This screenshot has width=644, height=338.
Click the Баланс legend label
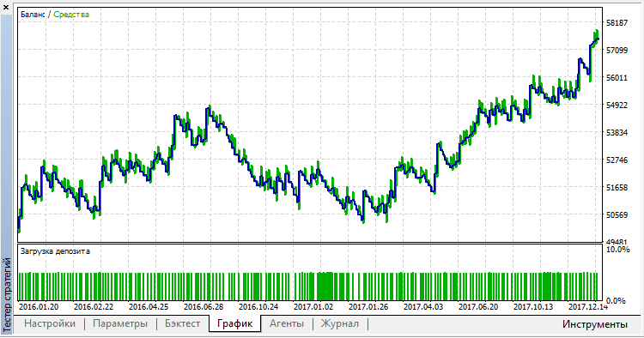33,15
